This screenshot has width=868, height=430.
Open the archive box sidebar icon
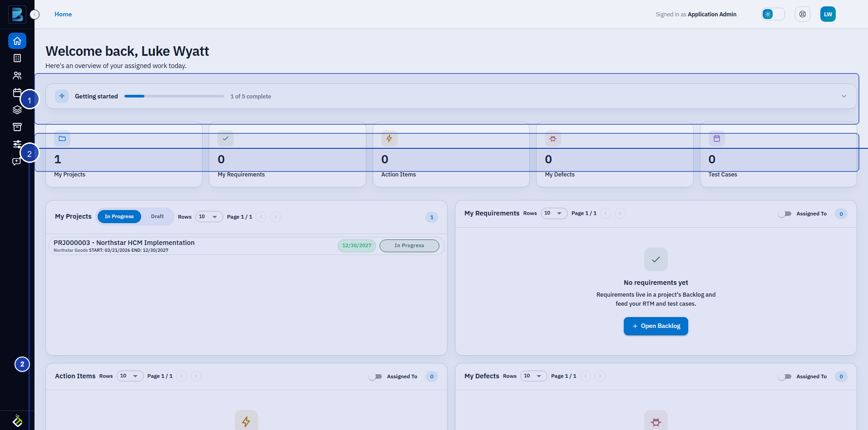pos(17,127)
